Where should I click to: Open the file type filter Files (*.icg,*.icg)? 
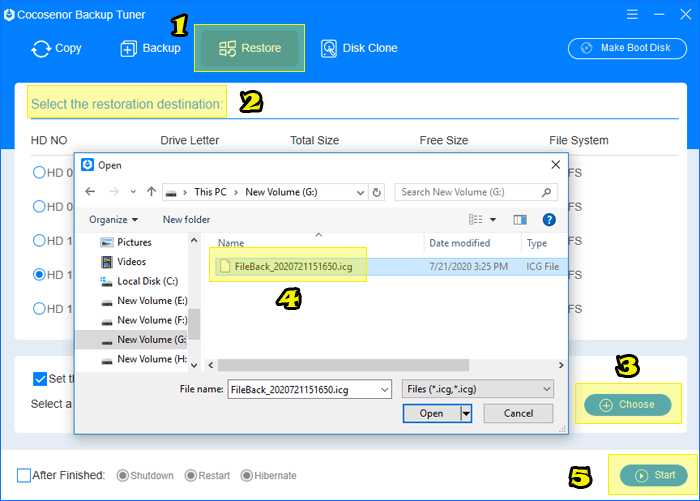pos(478,389)
